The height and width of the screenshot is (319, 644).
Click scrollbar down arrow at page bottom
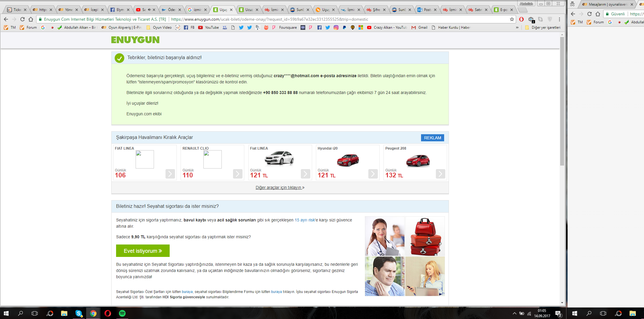562,303
